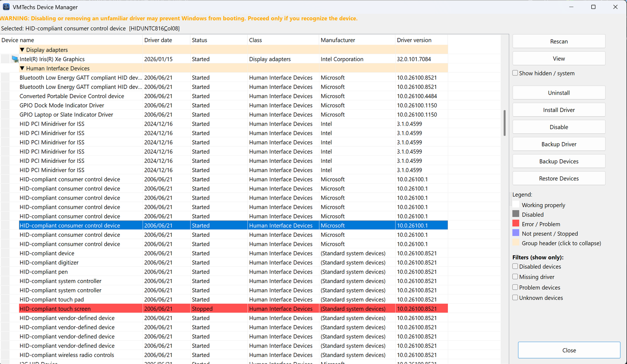
Task: Select GPIO Dock Mode Indicator Driver row
Action: pos(233,105)
